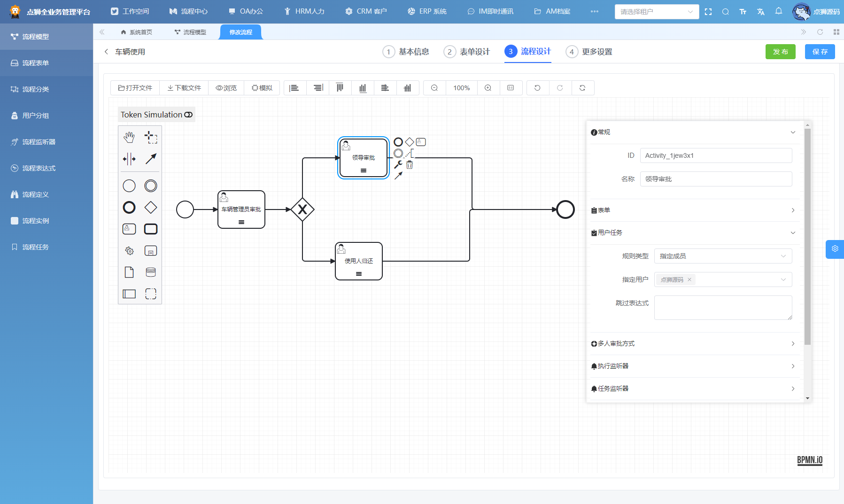Go to step 更多设置
The image size is (844, 504).
(x=589, y=52)
